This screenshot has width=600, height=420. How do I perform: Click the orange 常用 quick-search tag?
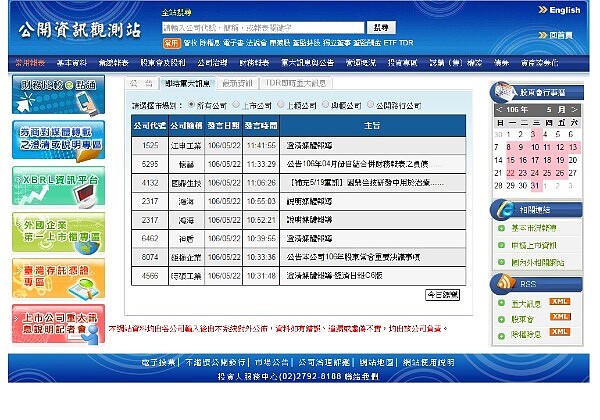pos(172,43)
